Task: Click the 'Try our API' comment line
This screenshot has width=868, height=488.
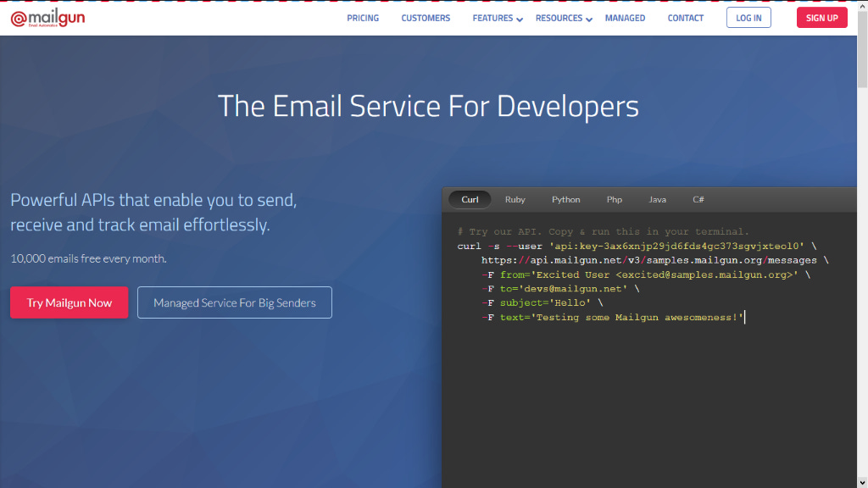Action: (603, 232)
